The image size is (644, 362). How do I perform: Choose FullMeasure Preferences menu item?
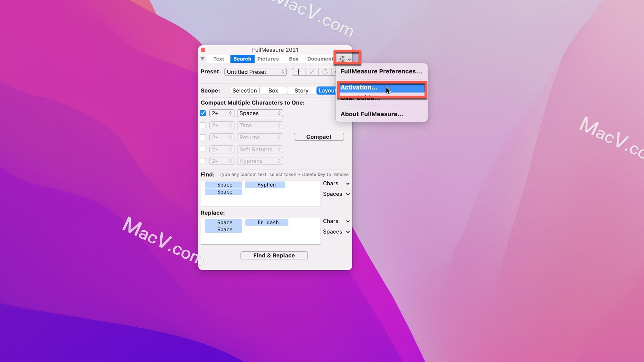click(x=381, y=71)
